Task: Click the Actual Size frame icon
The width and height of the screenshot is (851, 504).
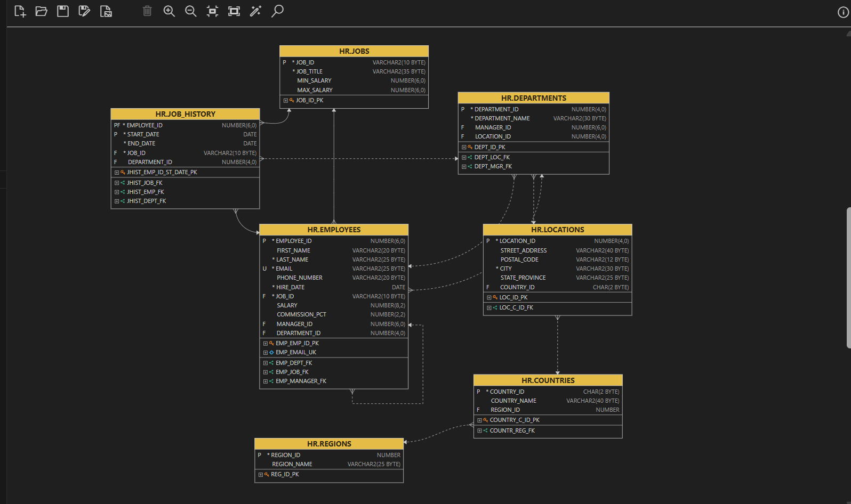Action: pos(234,11)
